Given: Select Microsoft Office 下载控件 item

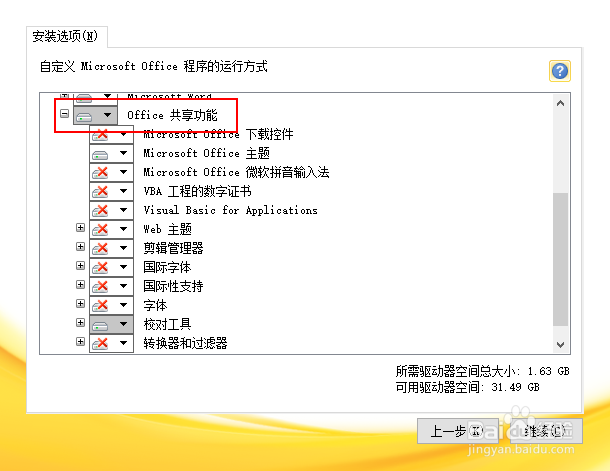Looking at the screenshot, I should point(218,135).
